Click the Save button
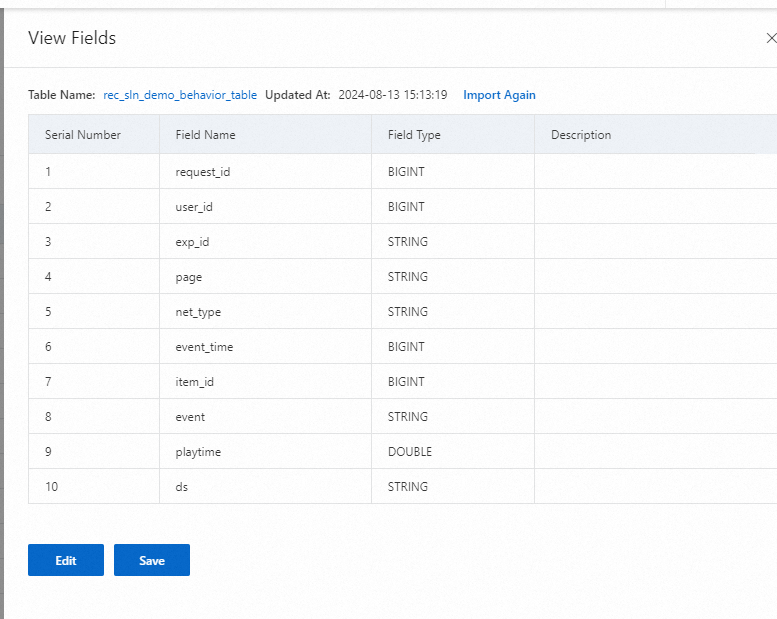This screenshot has height=619, width=777. (152, 560)
